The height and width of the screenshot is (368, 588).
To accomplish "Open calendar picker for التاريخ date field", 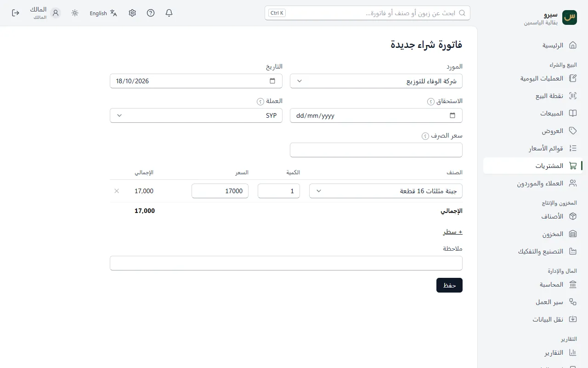I will (x=272, y=81).
